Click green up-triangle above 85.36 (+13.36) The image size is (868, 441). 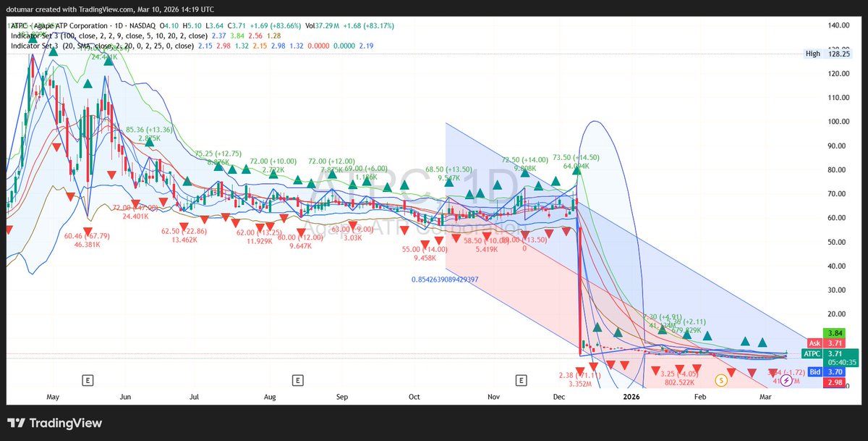coord(149,142)
